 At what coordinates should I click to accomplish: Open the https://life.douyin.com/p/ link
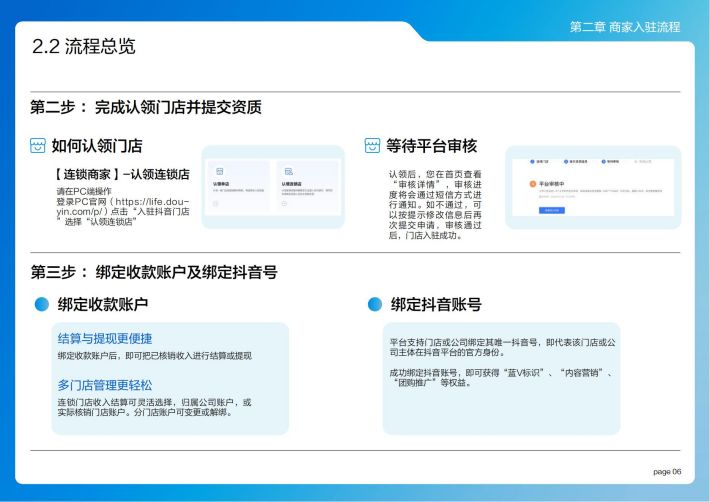122,206
